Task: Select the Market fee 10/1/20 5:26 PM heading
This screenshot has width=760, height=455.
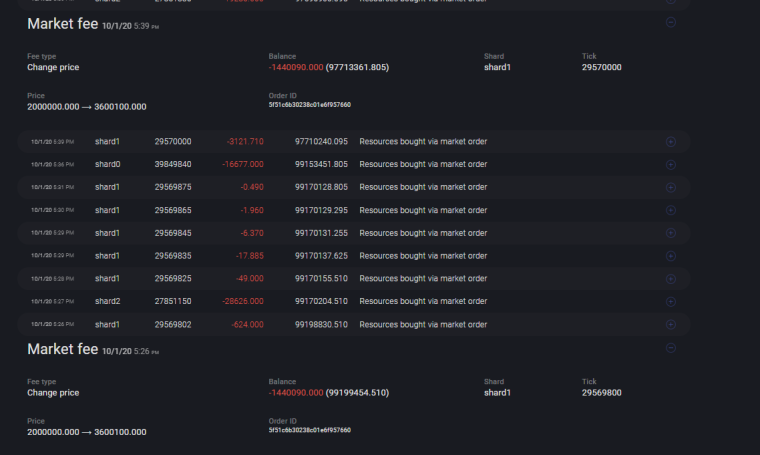Action: [93, 349]
